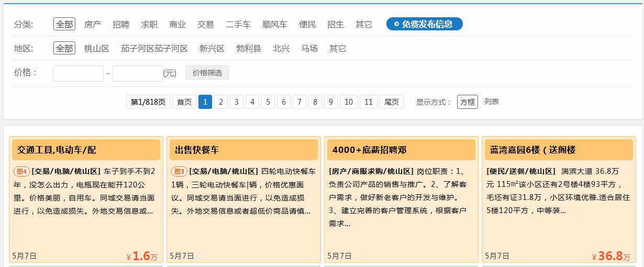Choose the 勃利县 region filter
The height and width of the screenshot is (267, 644).
[248, 49]
